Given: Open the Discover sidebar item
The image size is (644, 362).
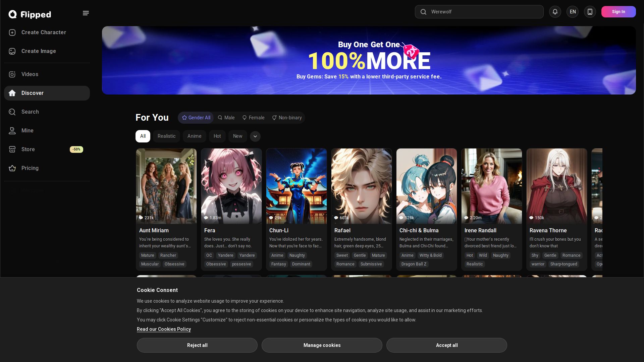Looking at the screenshot, I should coord(47,93).
